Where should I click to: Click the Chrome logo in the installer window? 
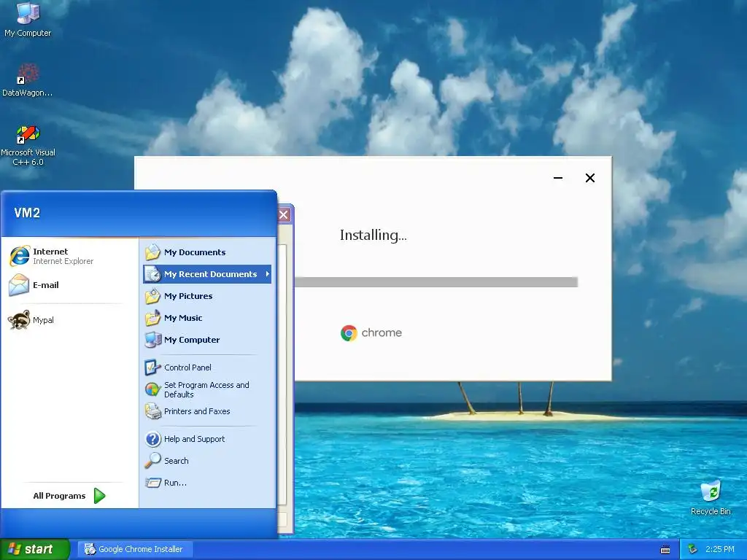pos(349,332)
